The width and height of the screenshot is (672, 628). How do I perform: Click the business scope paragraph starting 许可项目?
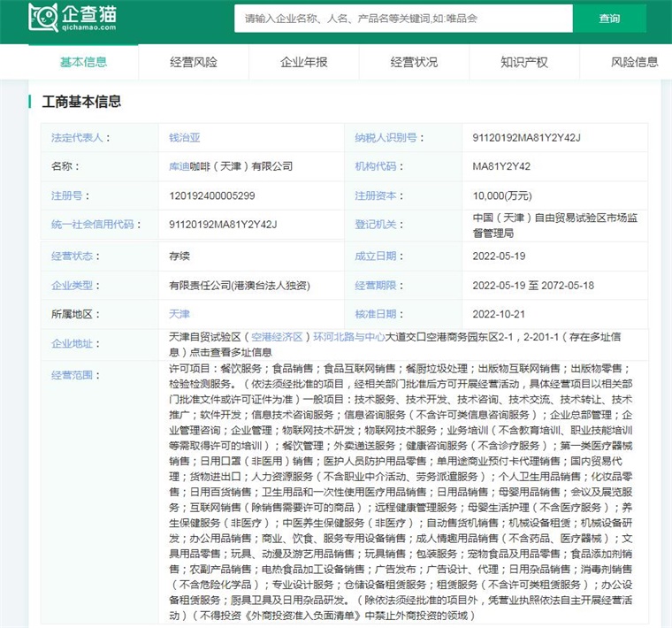point(401,492)
